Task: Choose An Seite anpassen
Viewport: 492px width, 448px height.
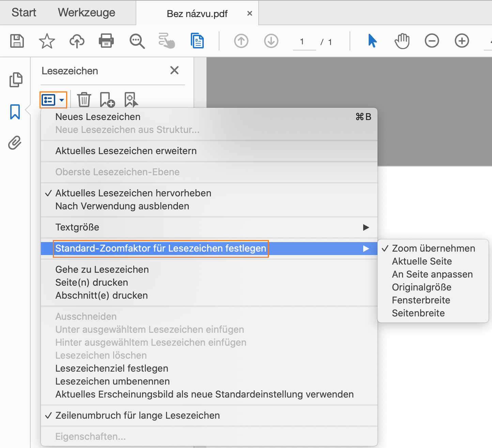Action: pyautogui.click(x=433, y=274)
